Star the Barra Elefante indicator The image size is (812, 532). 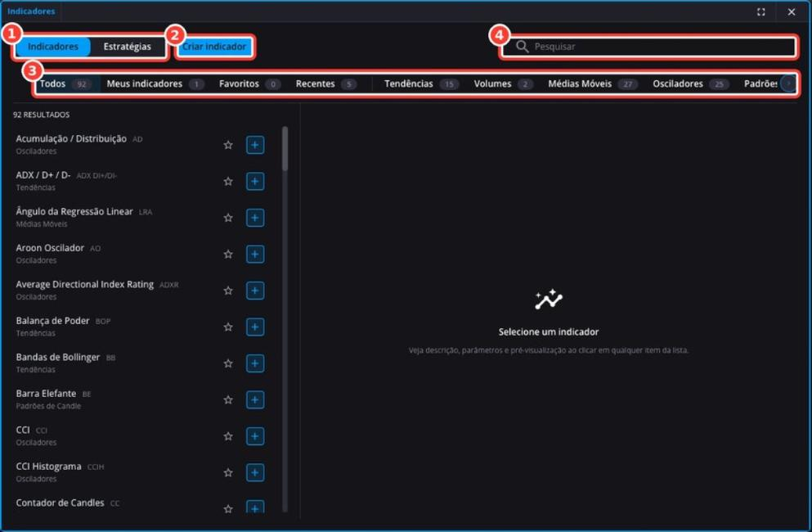click(228, 399)
